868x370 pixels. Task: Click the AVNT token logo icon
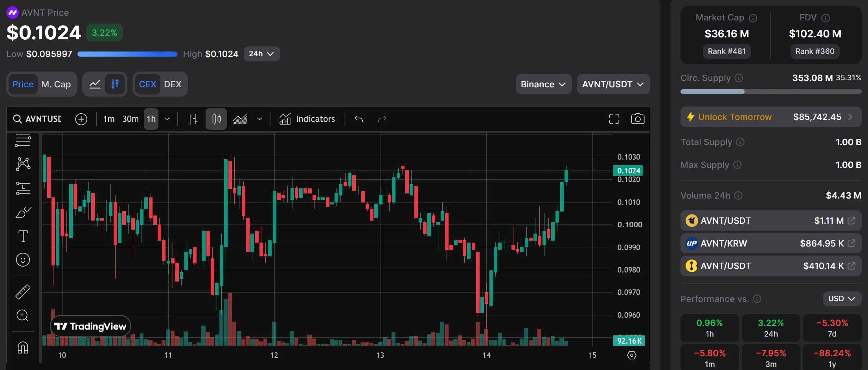13,13
